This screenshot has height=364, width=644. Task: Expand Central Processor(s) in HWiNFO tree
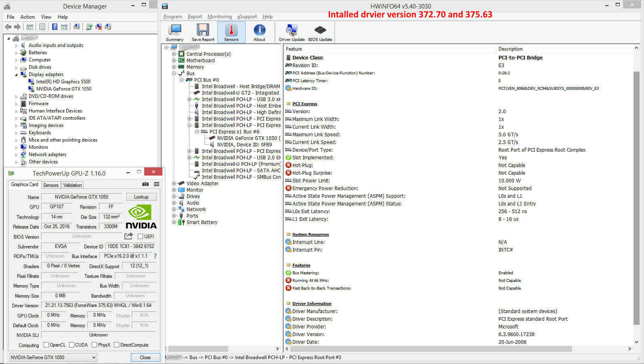pos(174,54)
